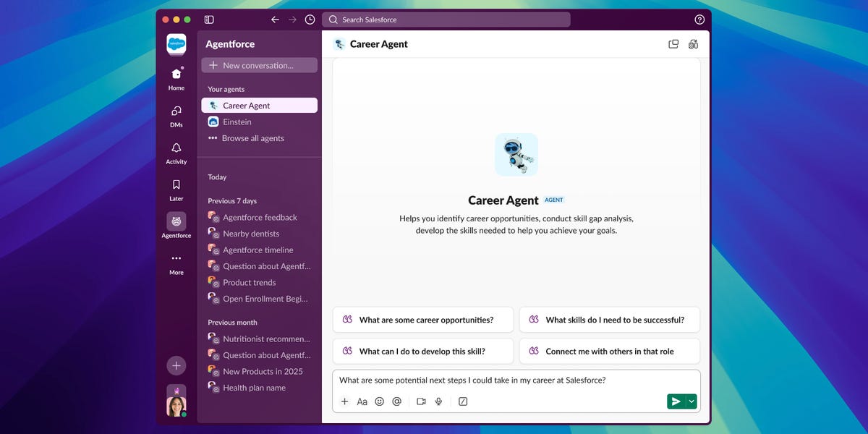Toggle the Aa text formatting icon

362,401
